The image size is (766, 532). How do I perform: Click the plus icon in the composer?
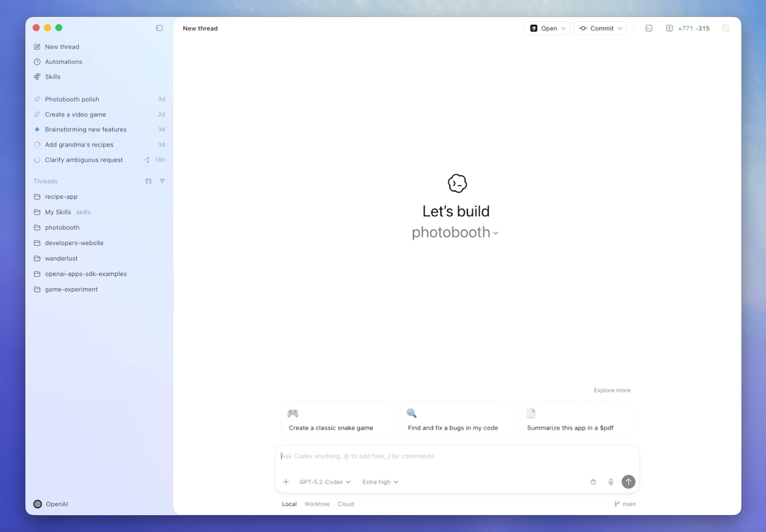[x=286, y=482]
